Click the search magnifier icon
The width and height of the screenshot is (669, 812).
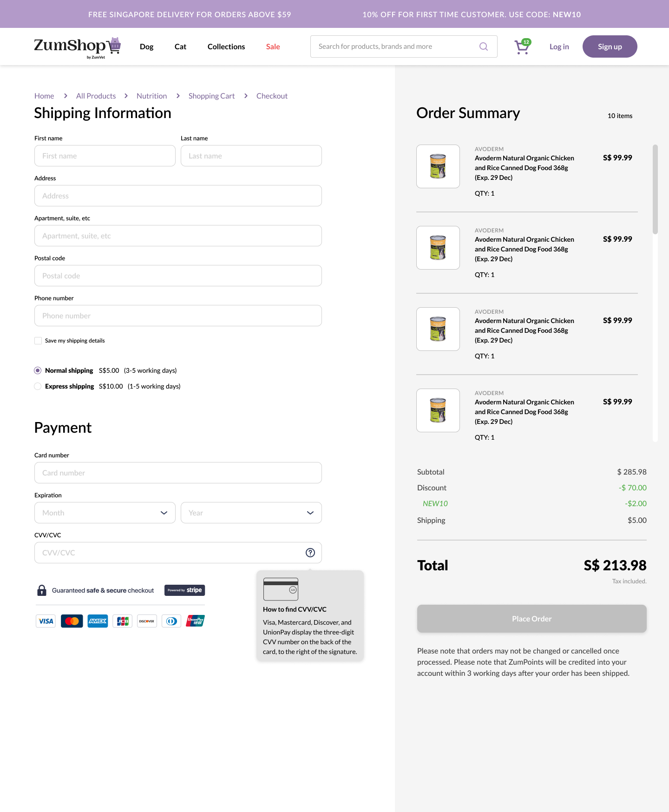[484, 46]
